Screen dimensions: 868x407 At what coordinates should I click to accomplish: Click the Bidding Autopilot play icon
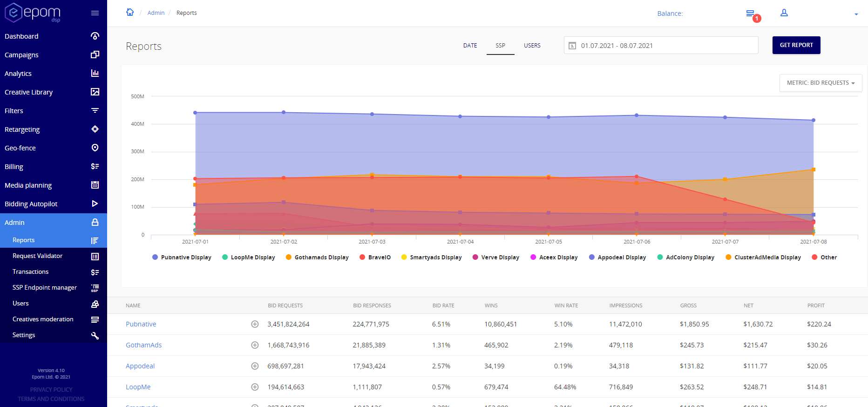(x=95, y=203)
